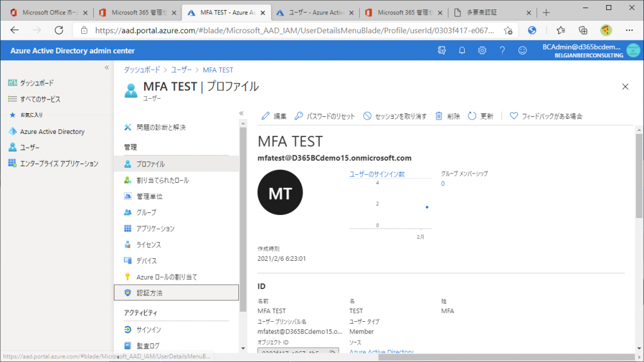Open portal settings gear

(x=482, y=50)
